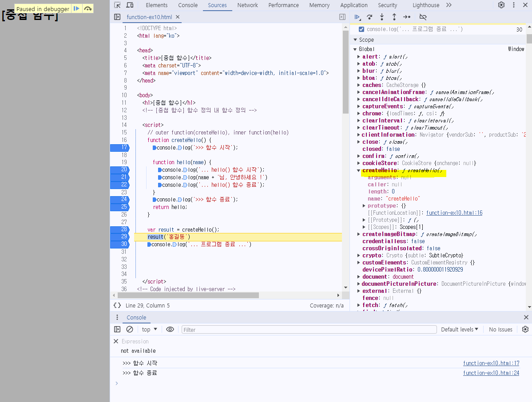Screen dimensions: 532x402
Task: Close the function-ex10.html file tab
Action: pos(178,17)
